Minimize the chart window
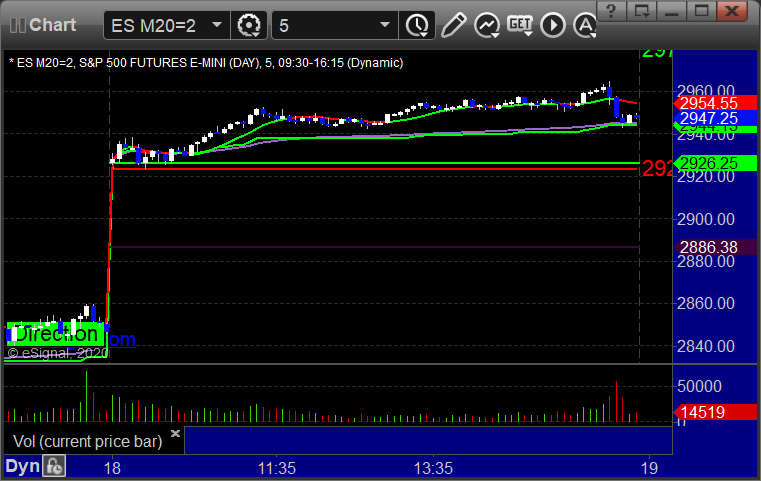Viewport: 761px width, 481px height. [672, 11]
